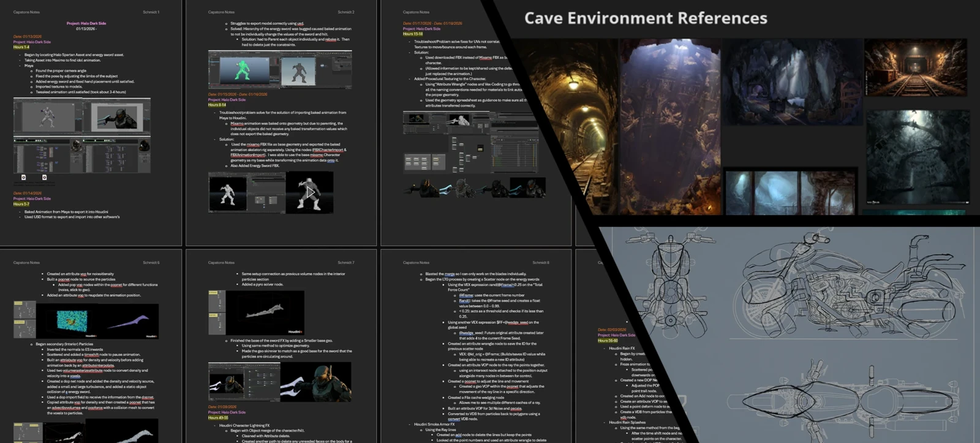Screen dimensions: 980x443
Task: Click the 'Schmidt 2' page header
Action: (345, 12)
